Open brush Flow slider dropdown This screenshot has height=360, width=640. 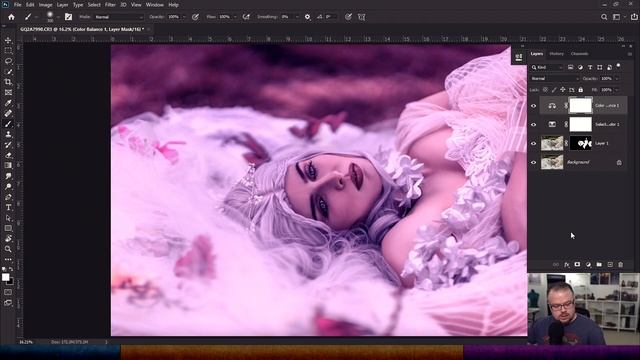pos(235,17)
